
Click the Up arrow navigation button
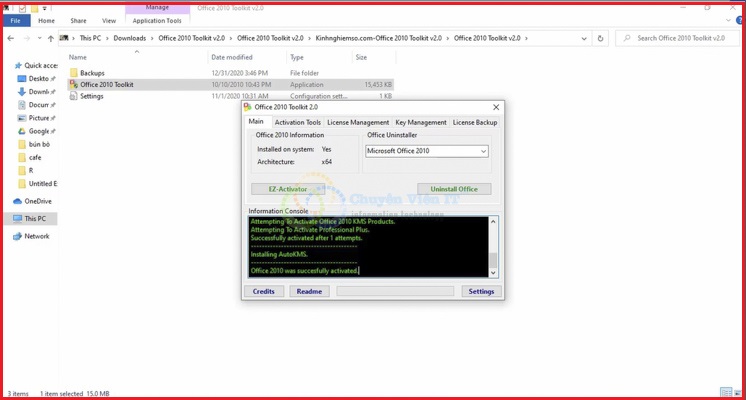[x=50, y=39]
